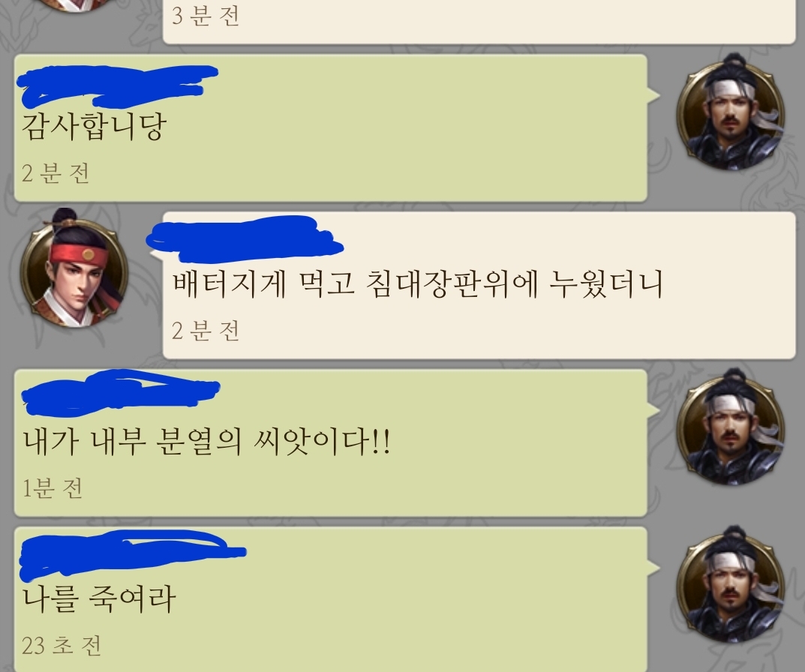Select the 내가 내부 분열의 씨앗이다!! message

(x=206, y=441)
